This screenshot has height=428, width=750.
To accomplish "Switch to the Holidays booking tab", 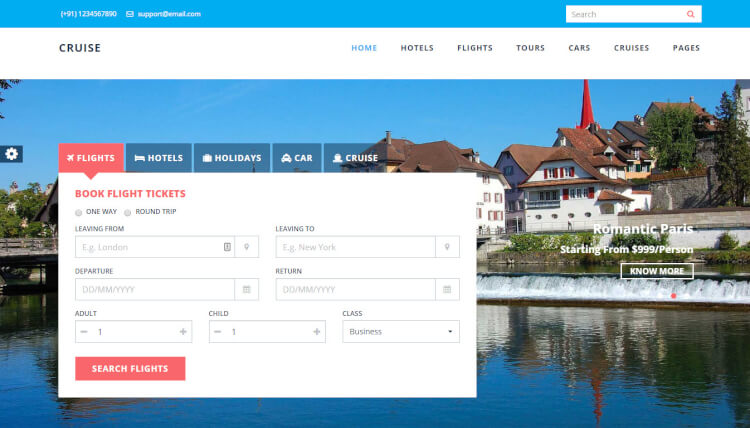I will pyautogui.click(x=231, y=158).
